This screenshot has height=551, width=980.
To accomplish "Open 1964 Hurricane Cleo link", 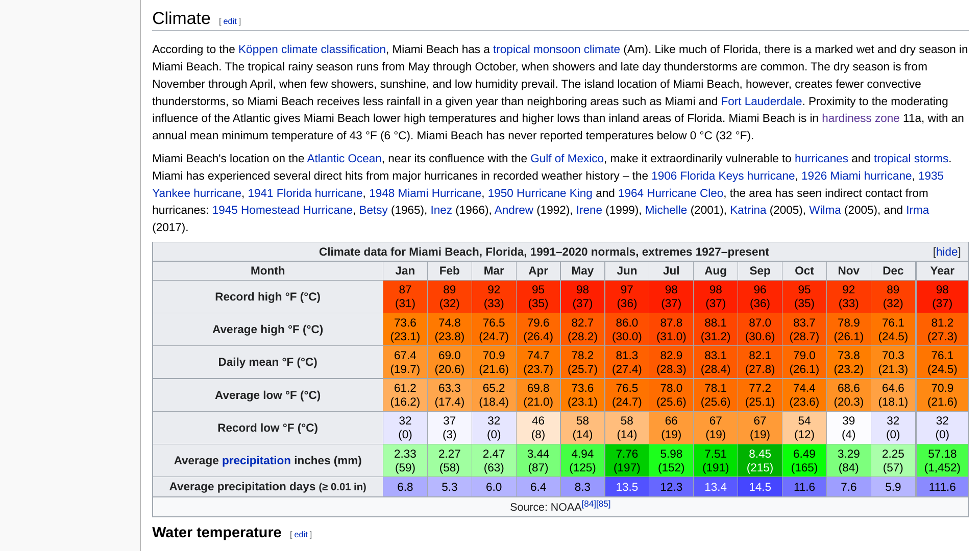I will click(x=670, y=193).
